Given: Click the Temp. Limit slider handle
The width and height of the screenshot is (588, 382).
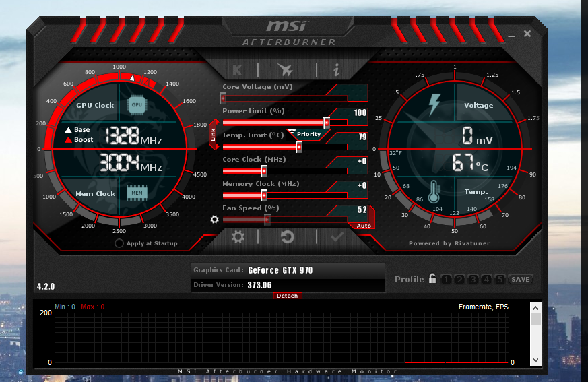Looking at the screenshot, I should point(299,147).
